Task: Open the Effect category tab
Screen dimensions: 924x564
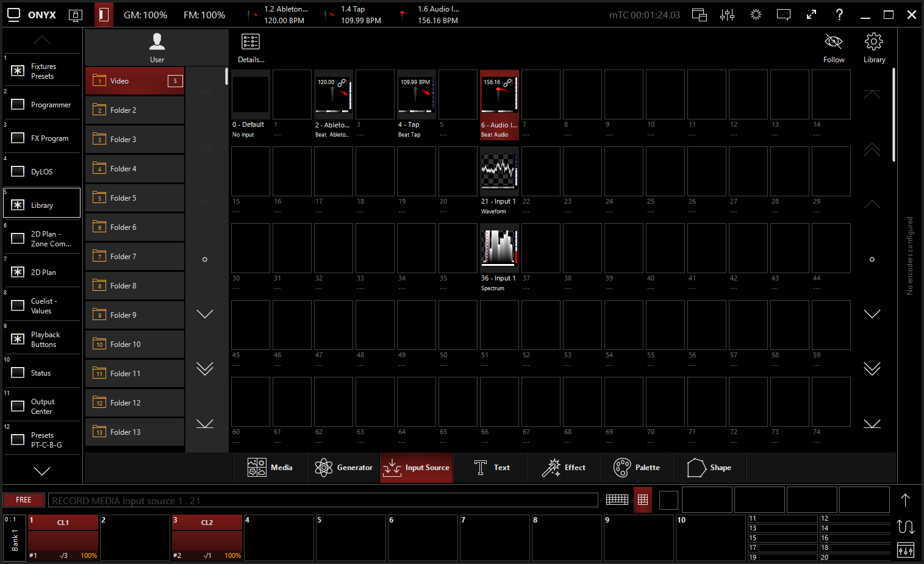Action: point(563,468)
